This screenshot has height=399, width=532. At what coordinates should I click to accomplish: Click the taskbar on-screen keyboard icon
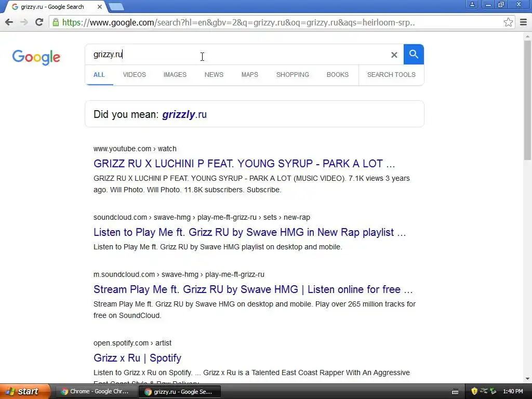[x=455, y=392]
